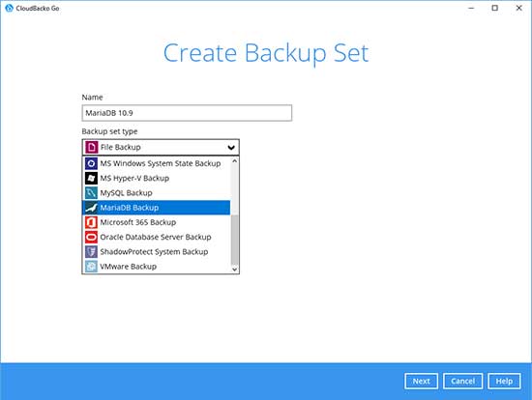Click the MySQL Backup dolphin icon

(91, 193)
